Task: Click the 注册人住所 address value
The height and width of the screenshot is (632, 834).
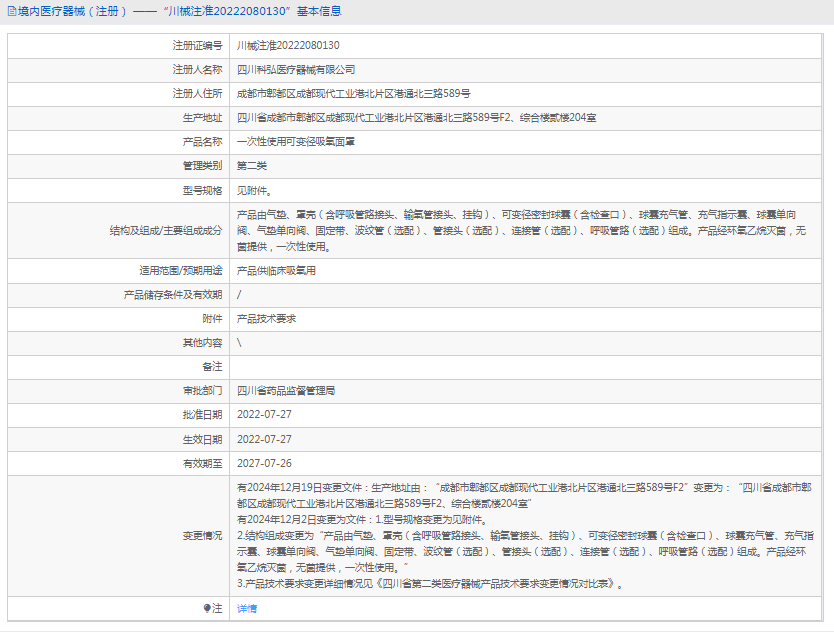Action: [x=354, y=94]
